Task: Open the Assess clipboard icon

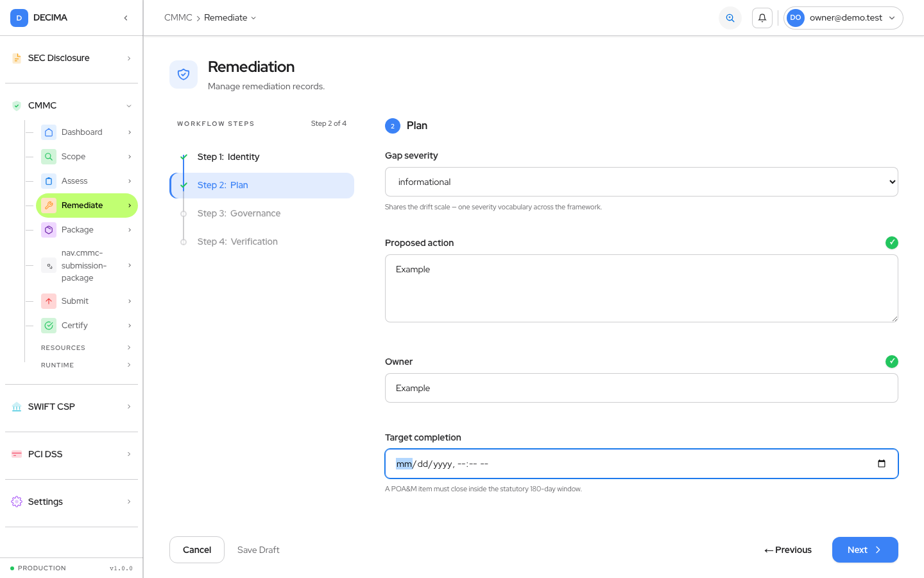Action: [x=49, y=181]
